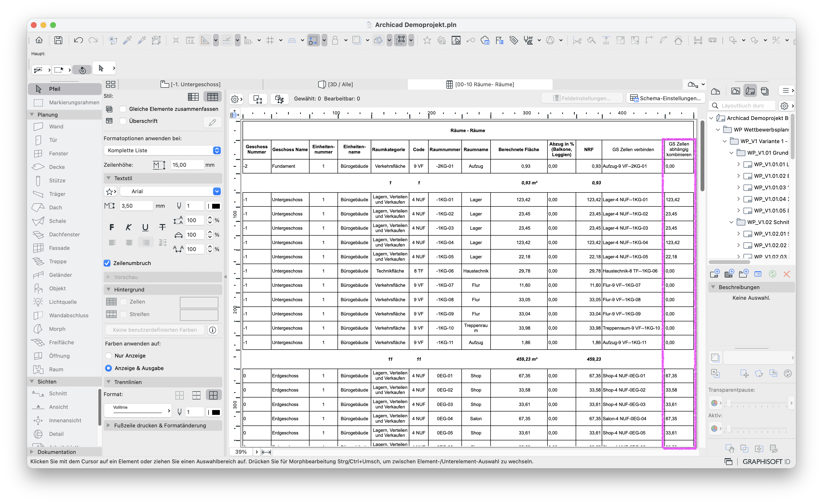The width and height of the screenshot is (823, 504).
Task: Select Nur Anzeige radio button
Action: coord(108,355)
